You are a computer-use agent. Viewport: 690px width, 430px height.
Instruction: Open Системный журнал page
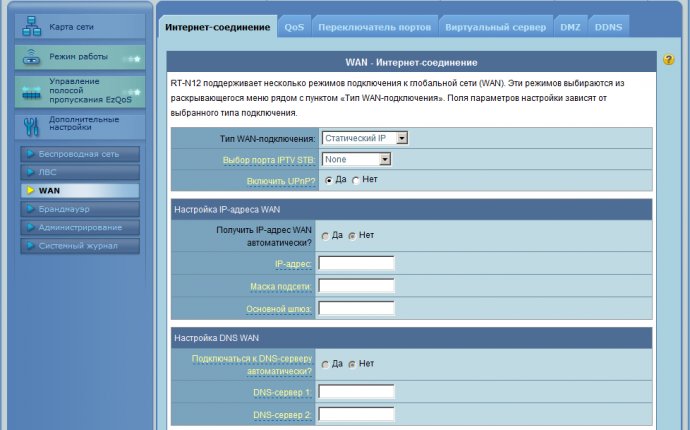(80, 246)
